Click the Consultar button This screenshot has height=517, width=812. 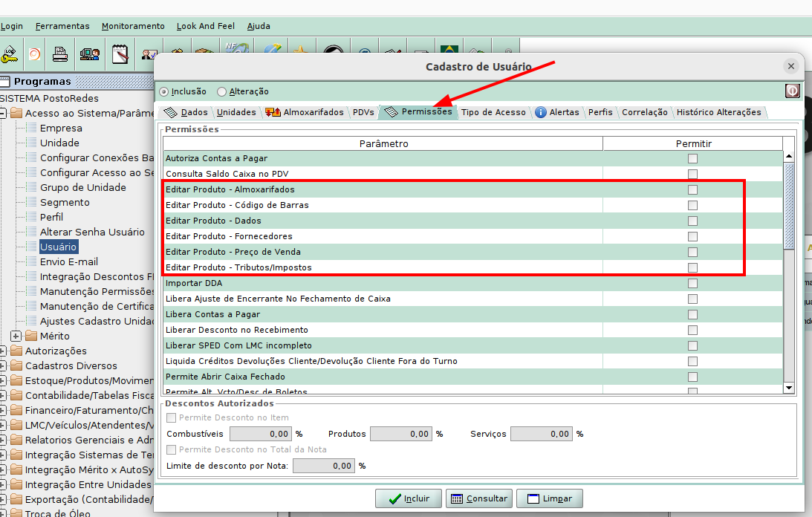(x=479, y=498)
